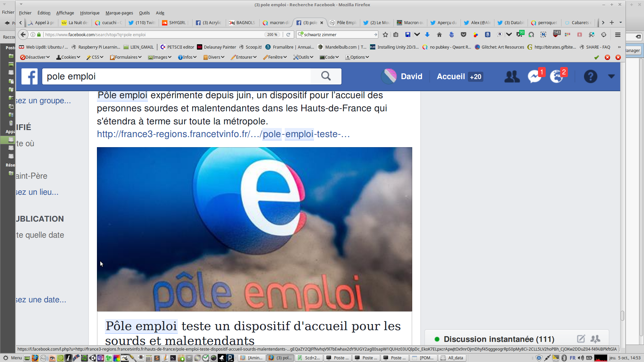Screen dimensions: 644x362
Task: Switch to the Pôle Emploi browser tab
Action: 343,23
